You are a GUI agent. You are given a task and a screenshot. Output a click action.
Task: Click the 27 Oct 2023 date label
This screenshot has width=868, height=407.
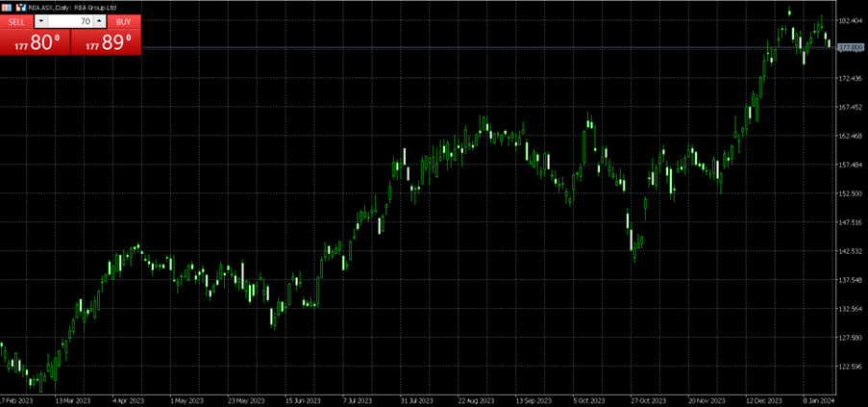point(648,400)
